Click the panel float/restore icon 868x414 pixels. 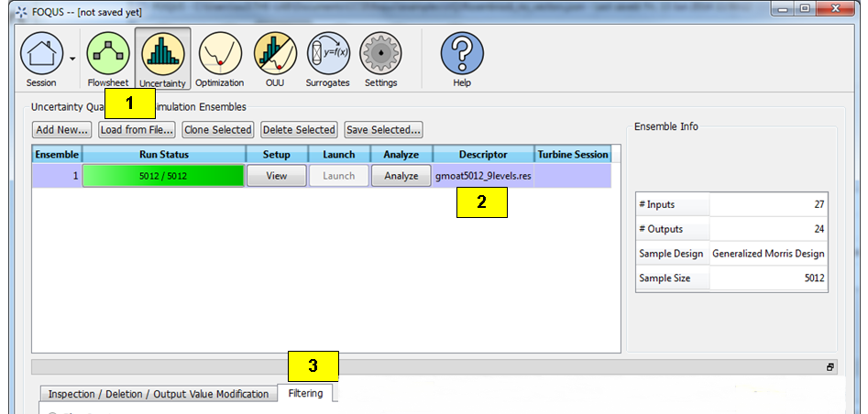(830, 367)
